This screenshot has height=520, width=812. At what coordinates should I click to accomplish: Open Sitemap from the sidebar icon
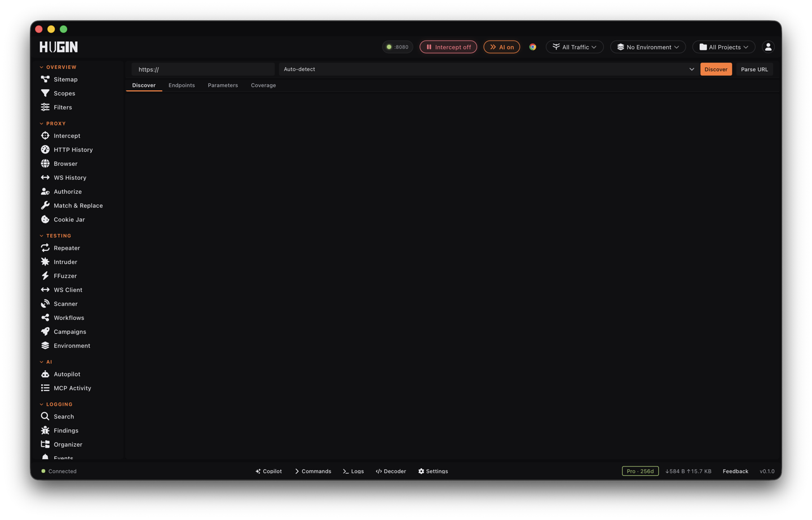[45, 80]
